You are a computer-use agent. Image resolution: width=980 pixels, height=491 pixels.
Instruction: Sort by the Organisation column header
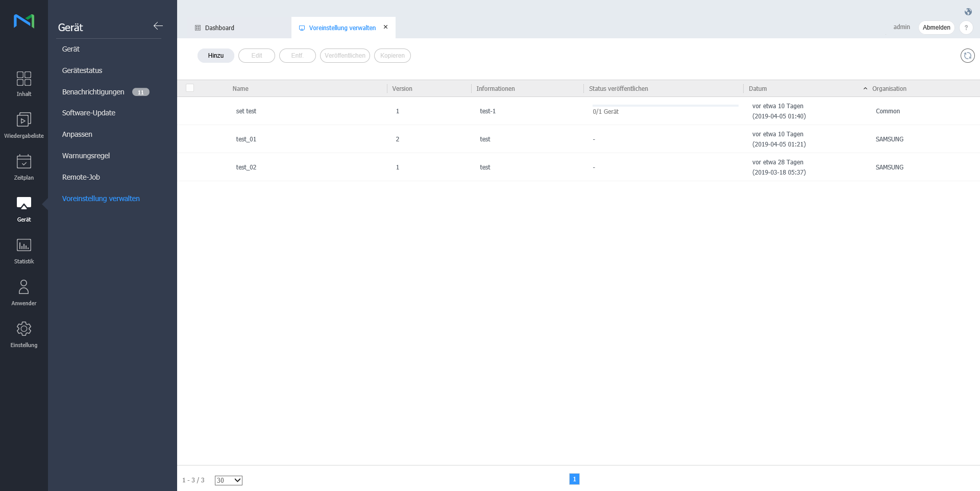pos(889,89)
